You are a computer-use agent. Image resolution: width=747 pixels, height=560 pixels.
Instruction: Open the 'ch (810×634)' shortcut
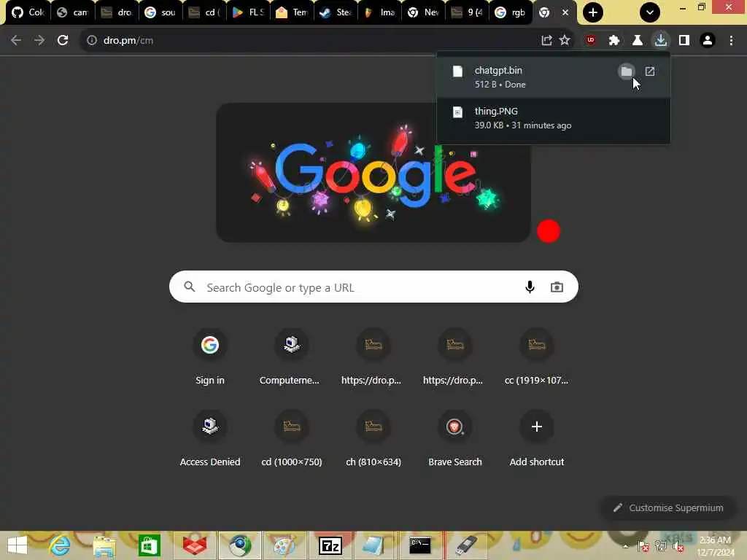point(373,439)
